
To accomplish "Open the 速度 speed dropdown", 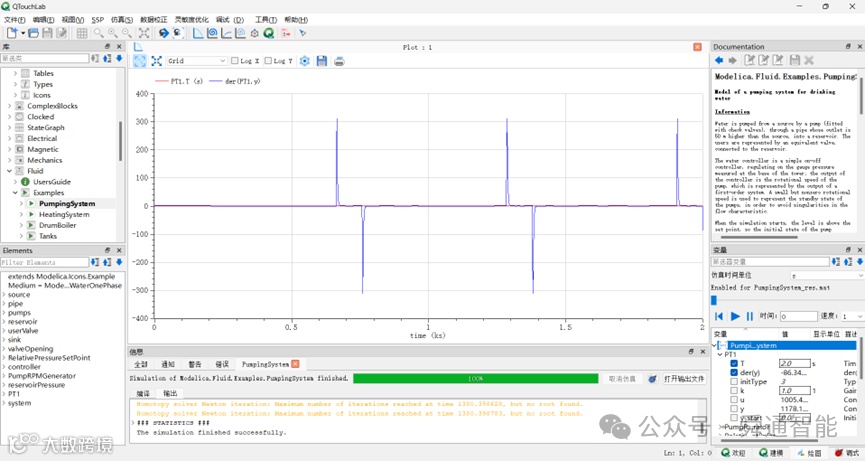I will click(852, 316).
